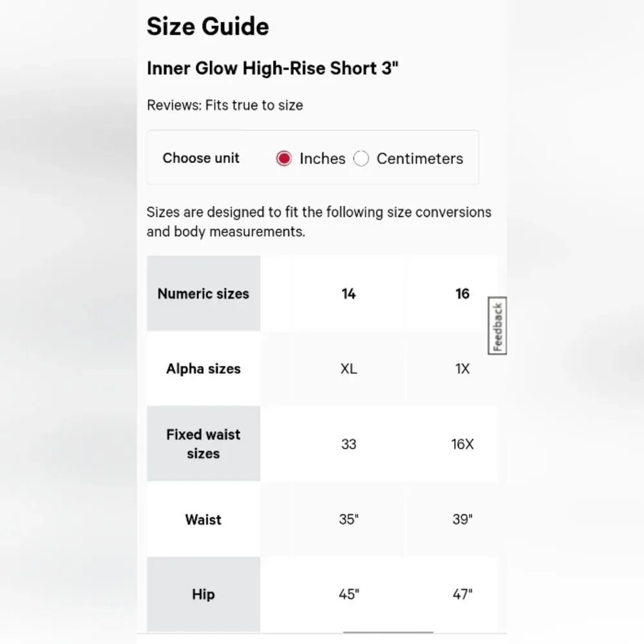Select numeric size 16 cell
Viewport: 644px width, 644px height.
(462, 294)
